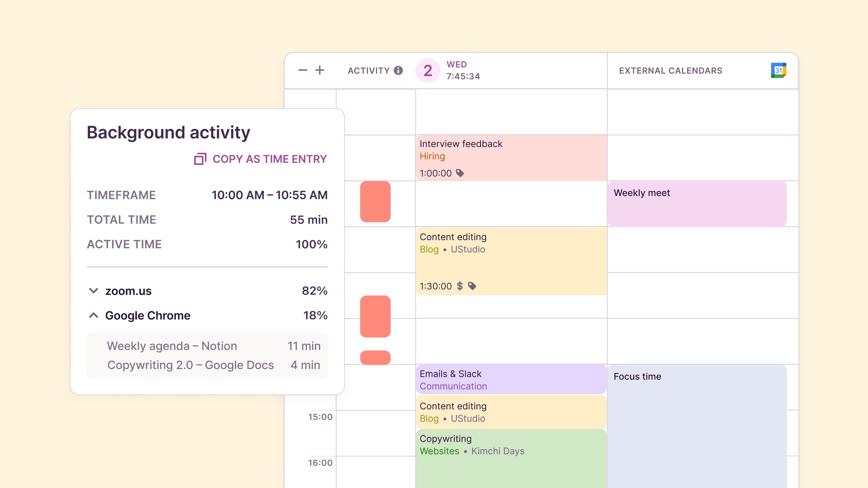This screenshot has height=488, width=868.
Task: Click the tag icon on Content editing entry
Action: 472,286
